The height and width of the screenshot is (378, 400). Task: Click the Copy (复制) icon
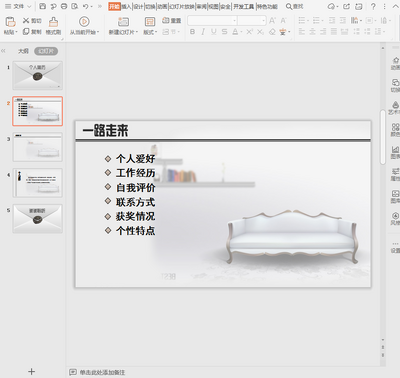click(x=26, y=31)
